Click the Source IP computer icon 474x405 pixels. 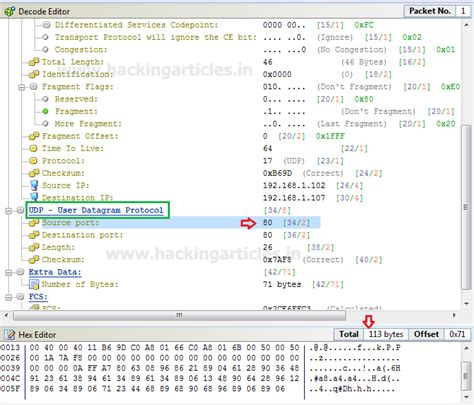(34, 185)
